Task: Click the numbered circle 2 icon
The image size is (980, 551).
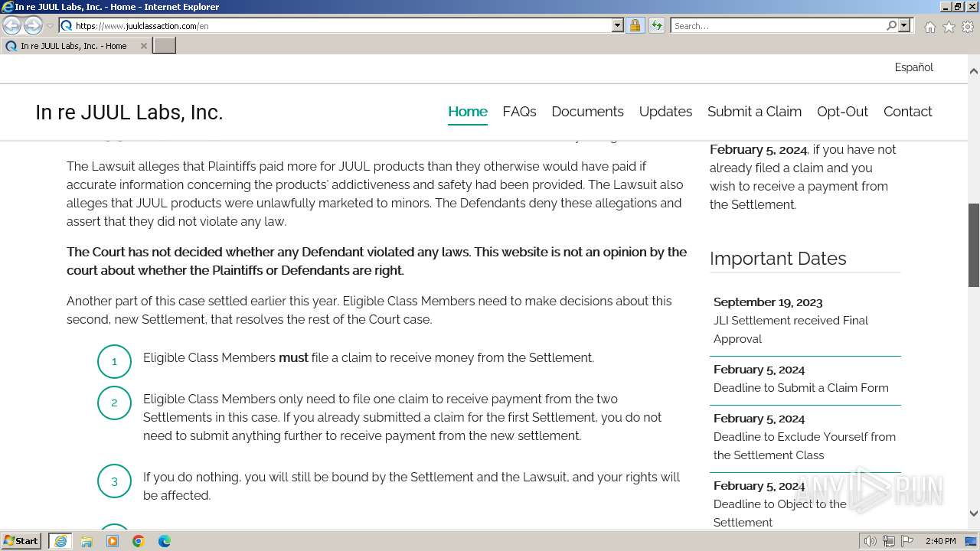Action: coord(114,403)
